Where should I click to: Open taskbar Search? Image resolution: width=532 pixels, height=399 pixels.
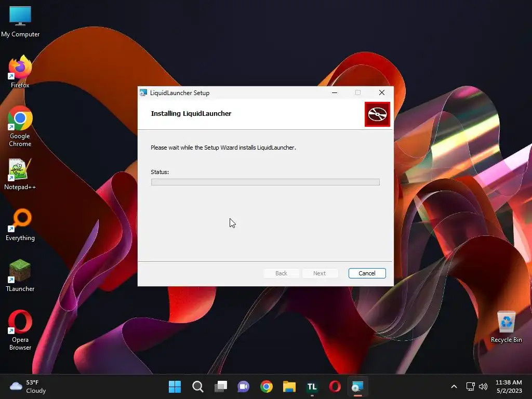197,387
